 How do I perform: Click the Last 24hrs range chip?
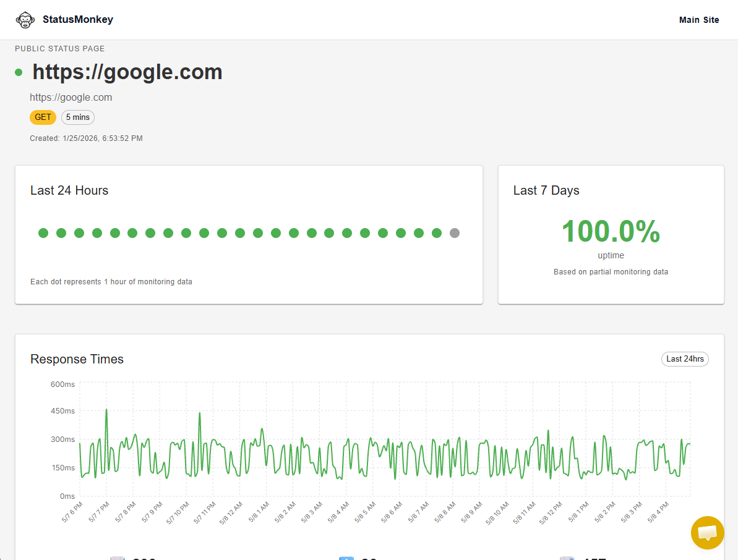click(685, 358)
